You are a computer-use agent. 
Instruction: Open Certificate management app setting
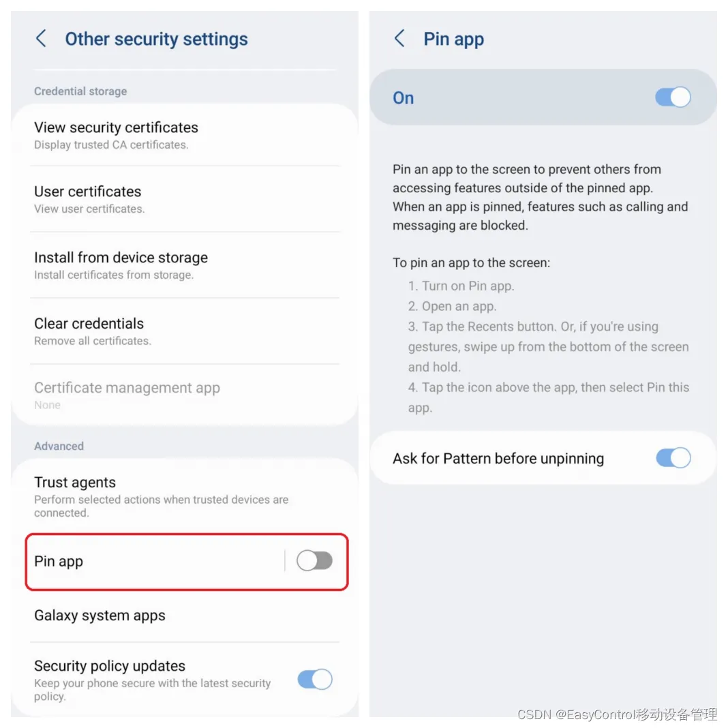tap(185, 395)
